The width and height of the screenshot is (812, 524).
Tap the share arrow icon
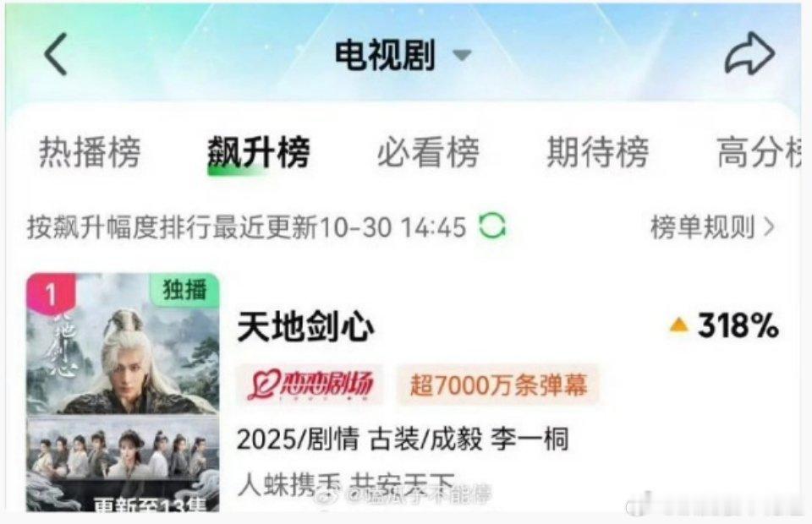click(x=749, y=53)
